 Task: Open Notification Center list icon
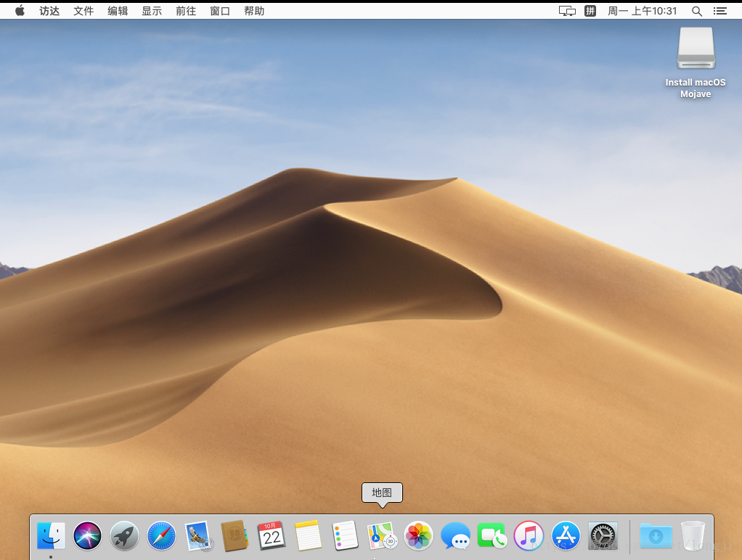coord(720,11)
